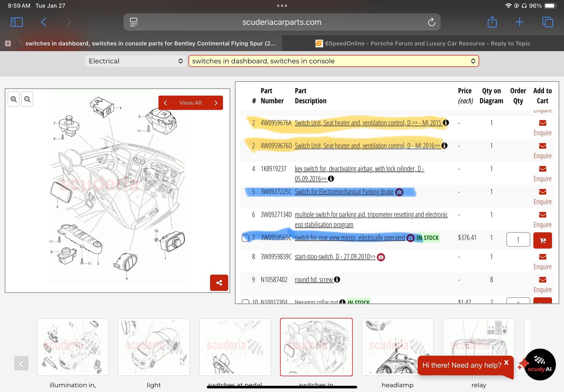Open Safari share sheet icon
Viewport: 564px width, 392px height.
point(492,22)
